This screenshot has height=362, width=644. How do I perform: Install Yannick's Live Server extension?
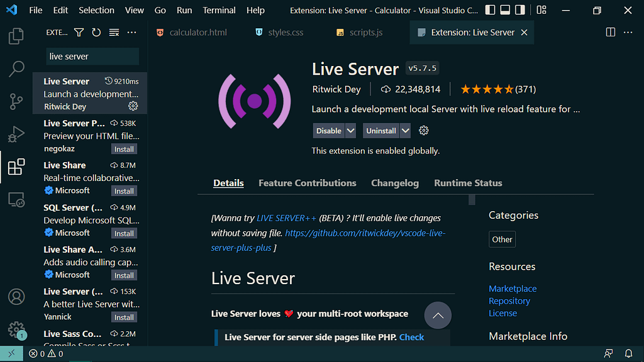pyautogui.click(x=124, y=317)
